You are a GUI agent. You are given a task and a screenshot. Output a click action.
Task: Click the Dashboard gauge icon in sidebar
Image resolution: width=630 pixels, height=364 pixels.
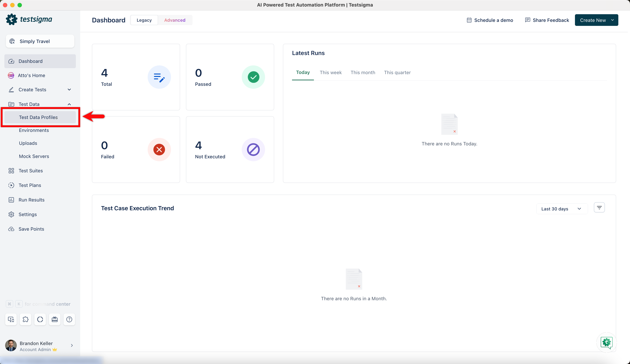point(11,61)
